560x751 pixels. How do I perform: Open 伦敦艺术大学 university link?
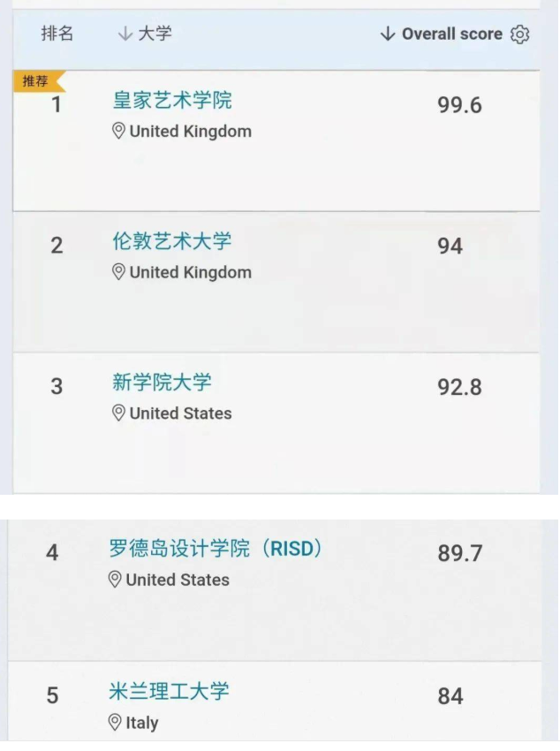(172, 241)
